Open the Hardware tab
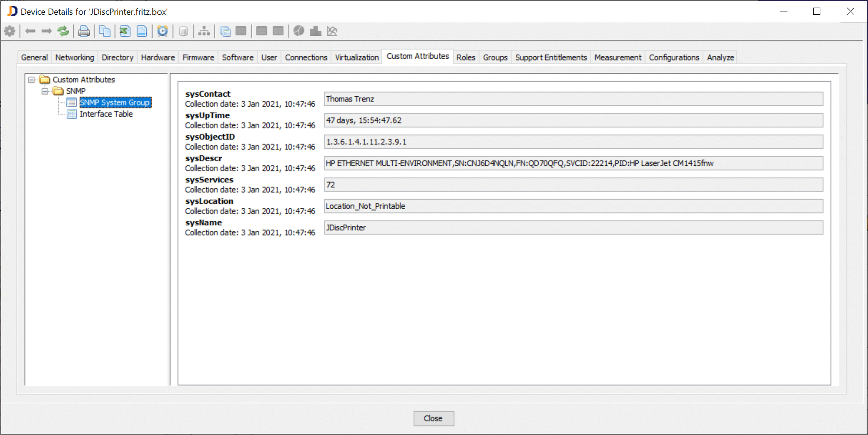The height and width of the screenshot is (435, 868). [158, 57]
